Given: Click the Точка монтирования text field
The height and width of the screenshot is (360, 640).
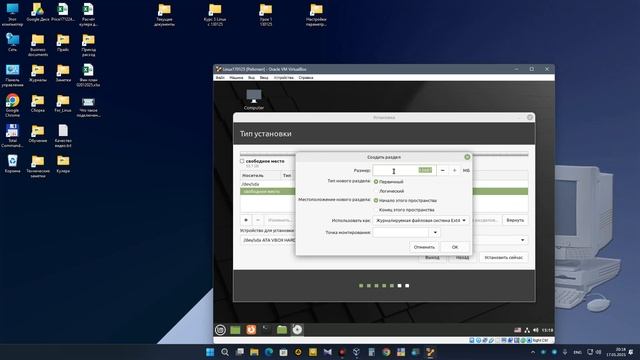Looking at the screenshot, I should [x=401, y=233].
